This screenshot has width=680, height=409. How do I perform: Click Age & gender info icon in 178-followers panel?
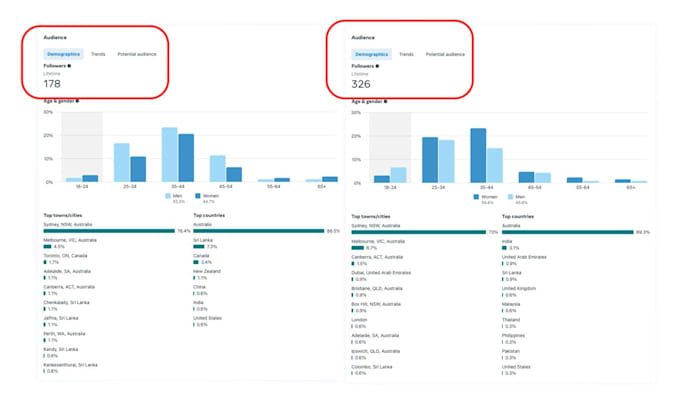[77, 101]
